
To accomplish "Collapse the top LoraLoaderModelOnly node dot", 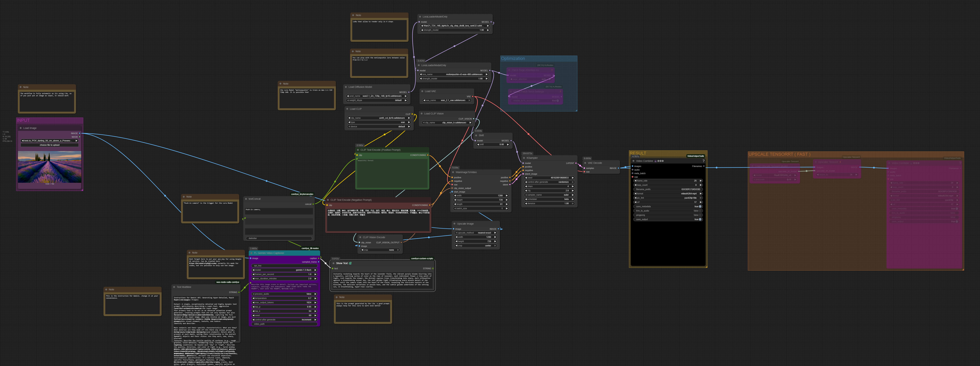I will point(420,17).
